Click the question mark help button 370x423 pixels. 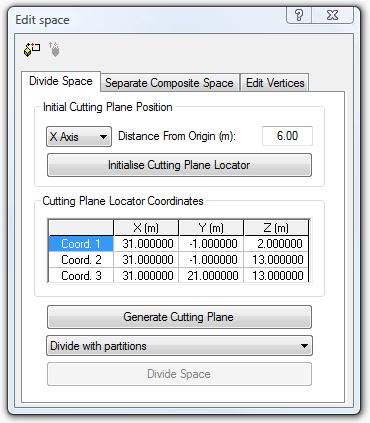(299, 16)
